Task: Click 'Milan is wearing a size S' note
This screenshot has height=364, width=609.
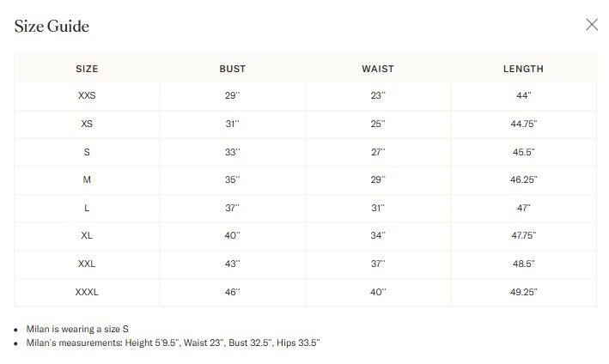Action: click(x=77, y=329)
